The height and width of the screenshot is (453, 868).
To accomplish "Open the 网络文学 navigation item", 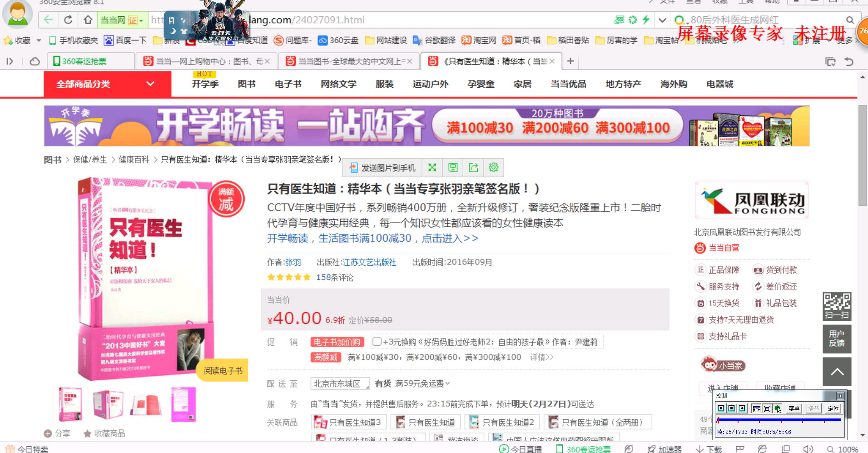I will [338, 84].
